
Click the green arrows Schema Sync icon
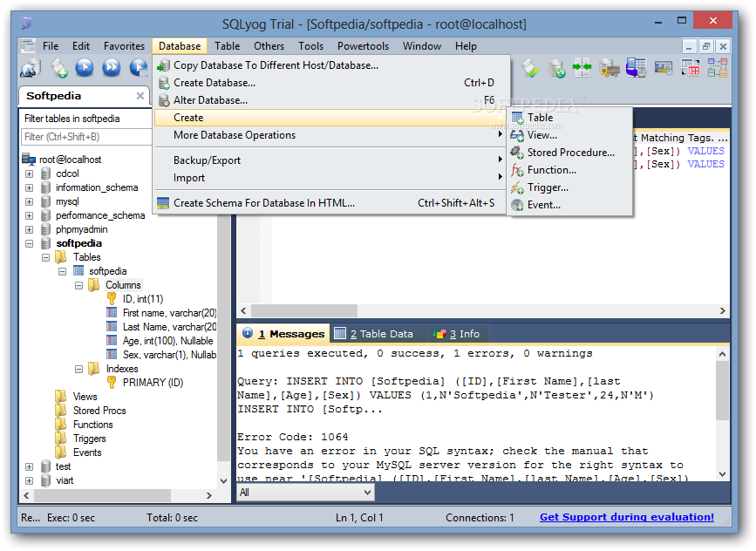pyautogui.click(x=582, y=67)
